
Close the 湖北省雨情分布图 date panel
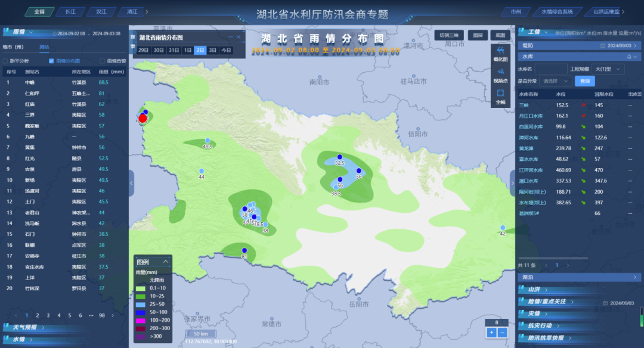pyautogui.click(x=238, y=37)
